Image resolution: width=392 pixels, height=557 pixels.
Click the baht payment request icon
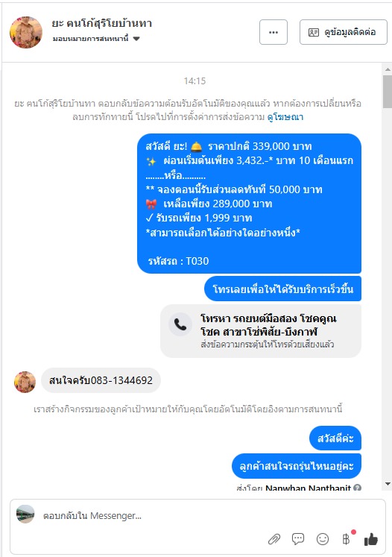point(347,539)
